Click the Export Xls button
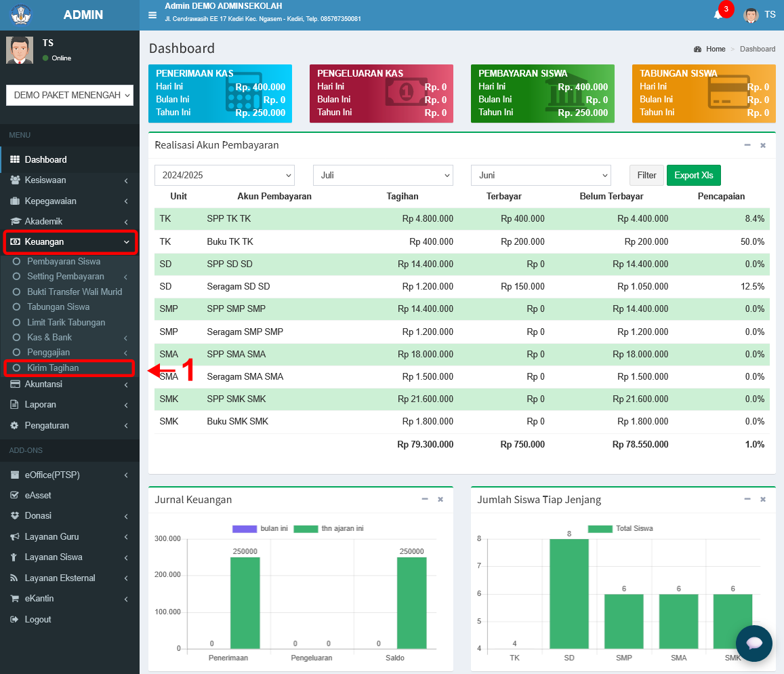Screen dimensions: 784x674 (x=693, y=175)
